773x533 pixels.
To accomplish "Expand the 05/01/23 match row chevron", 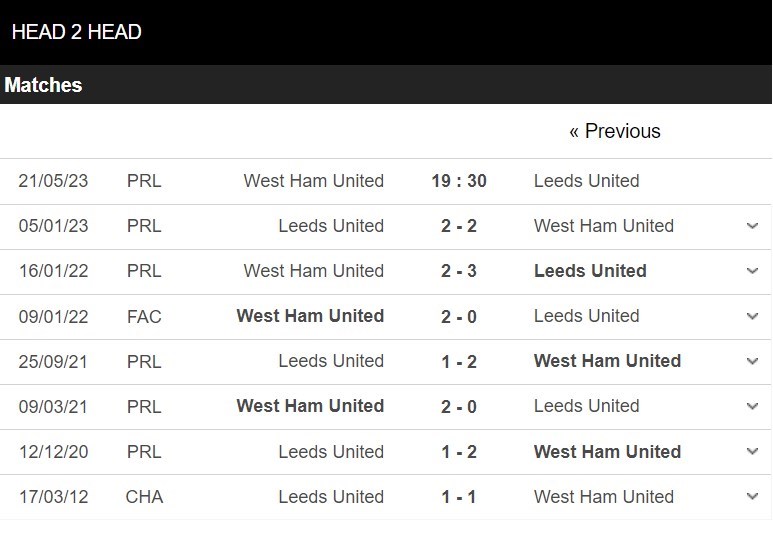I will (752, 226).
